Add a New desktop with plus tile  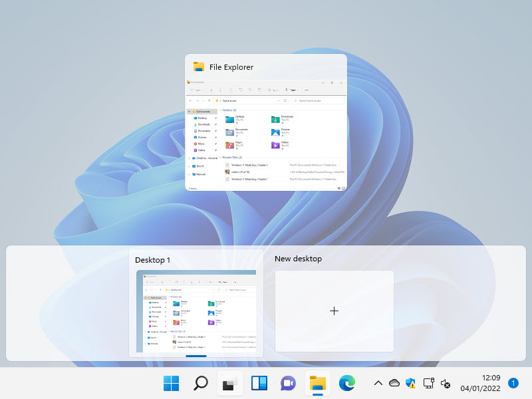334,311
